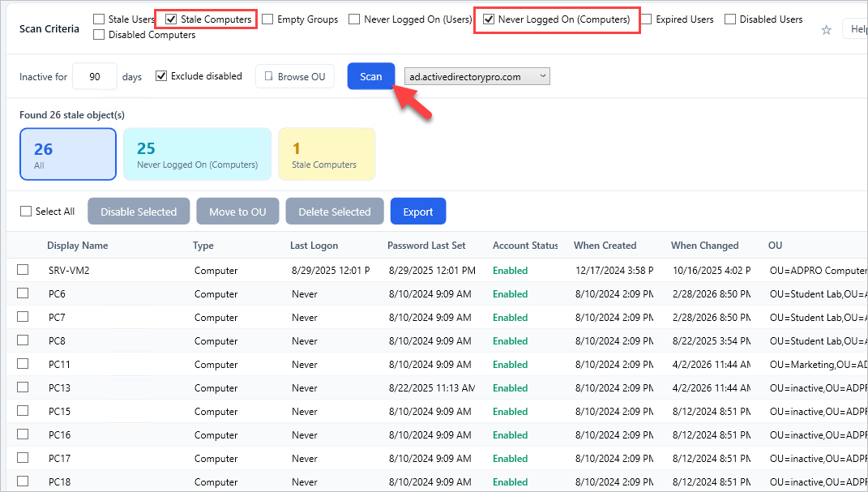Start the Scan
Screen dimensions: 868x492
[x=371, y=76]
